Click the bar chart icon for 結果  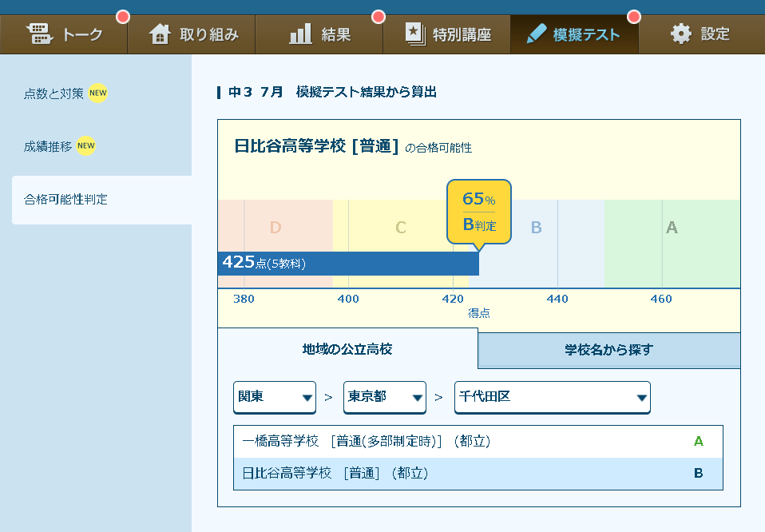click(x=300, y=34)
